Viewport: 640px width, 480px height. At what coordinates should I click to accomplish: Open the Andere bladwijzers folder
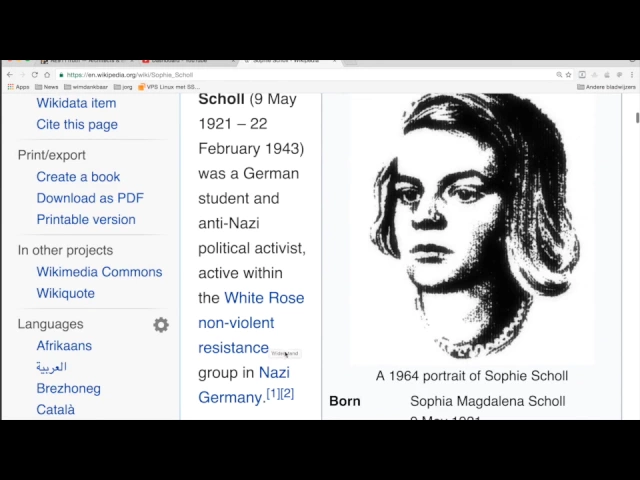pyautogui.click(x=606, y=87)
